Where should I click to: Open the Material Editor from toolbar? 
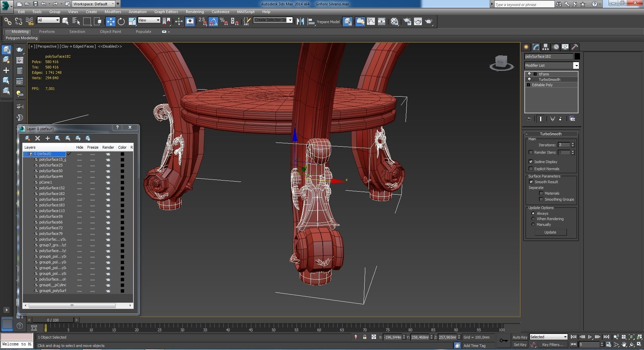[x=394, y=21]
